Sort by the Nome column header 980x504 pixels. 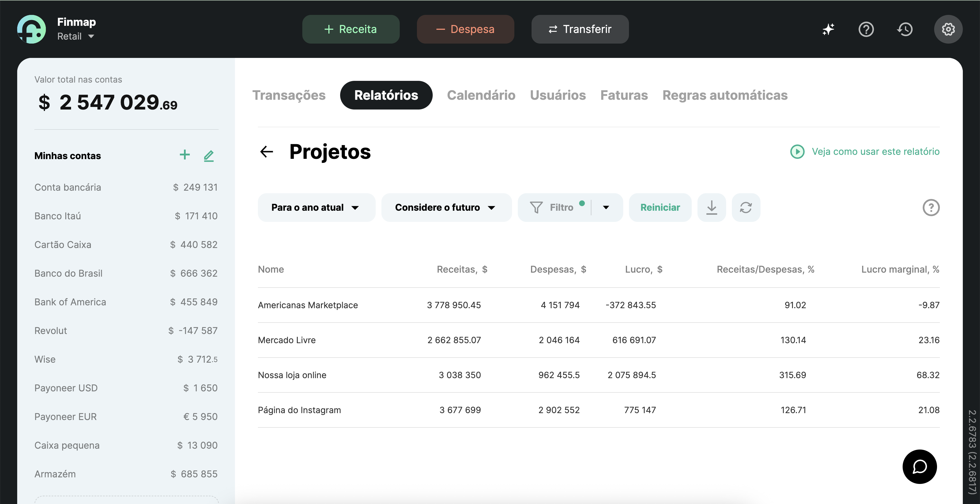(x=271, y=269)
